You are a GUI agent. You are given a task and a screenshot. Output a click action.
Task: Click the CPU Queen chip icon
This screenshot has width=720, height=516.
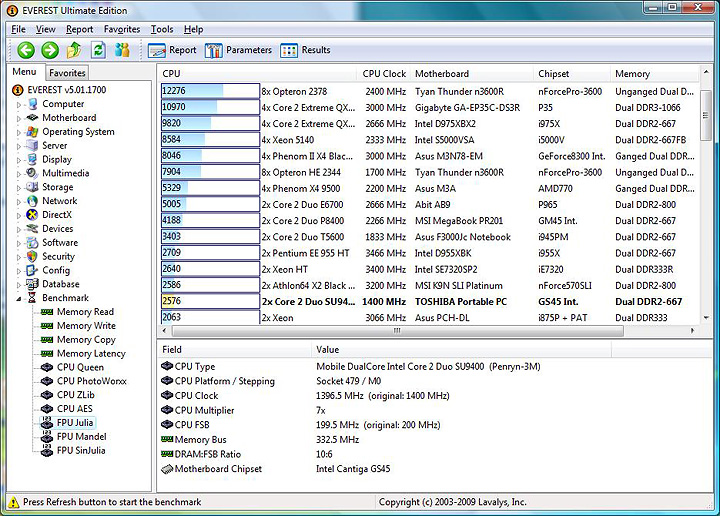pos(47,367)
